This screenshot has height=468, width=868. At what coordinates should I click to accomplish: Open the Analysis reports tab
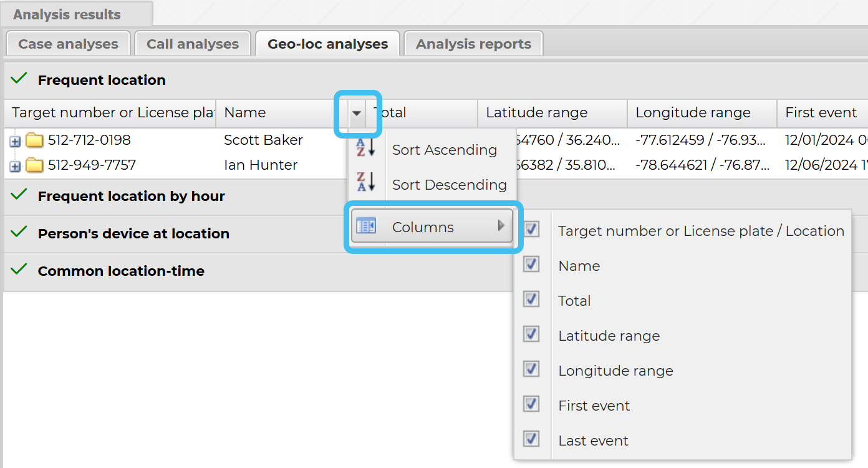click(473, 44)
